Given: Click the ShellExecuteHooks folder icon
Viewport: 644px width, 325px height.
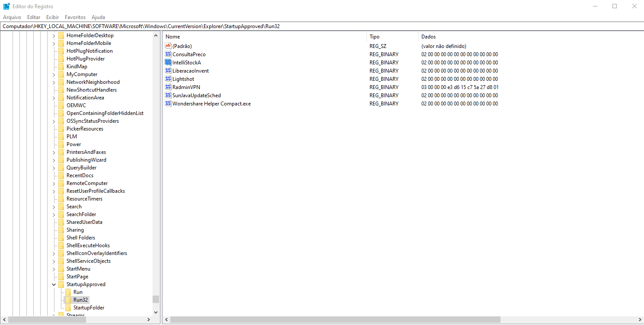Looking at the screenshot, I should (61, 245).
